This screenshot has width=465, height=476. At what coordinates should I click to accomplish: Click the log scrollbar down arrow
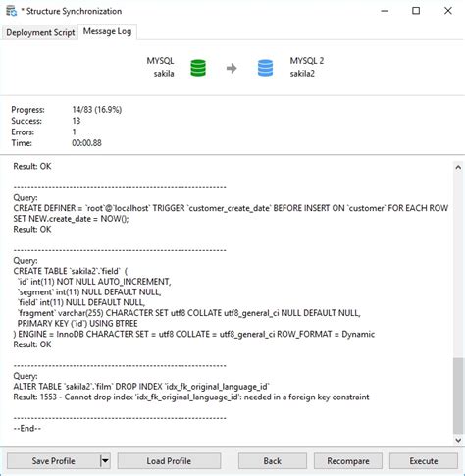point(458,440)
